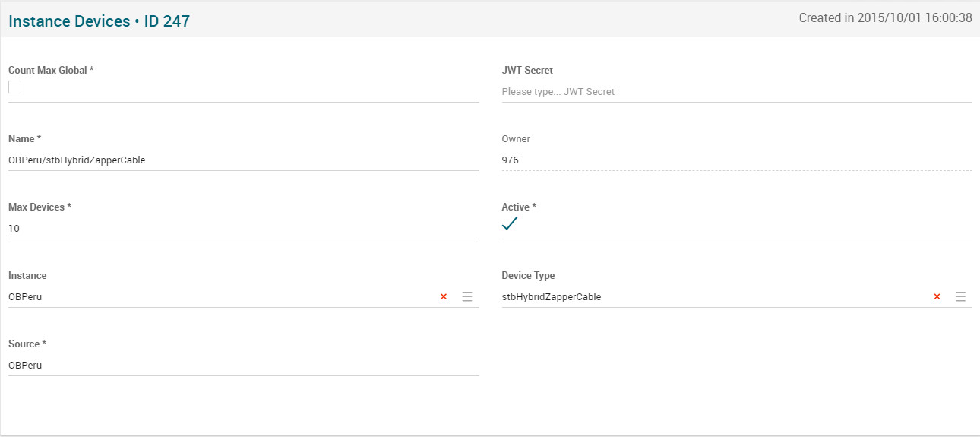Clear the Instance field with red X

tap(444, 297)
